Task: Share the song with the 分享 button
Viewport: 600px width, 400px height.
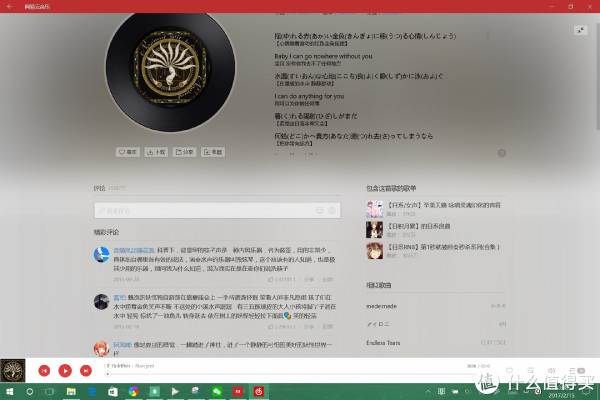Action: click(184, 152)
